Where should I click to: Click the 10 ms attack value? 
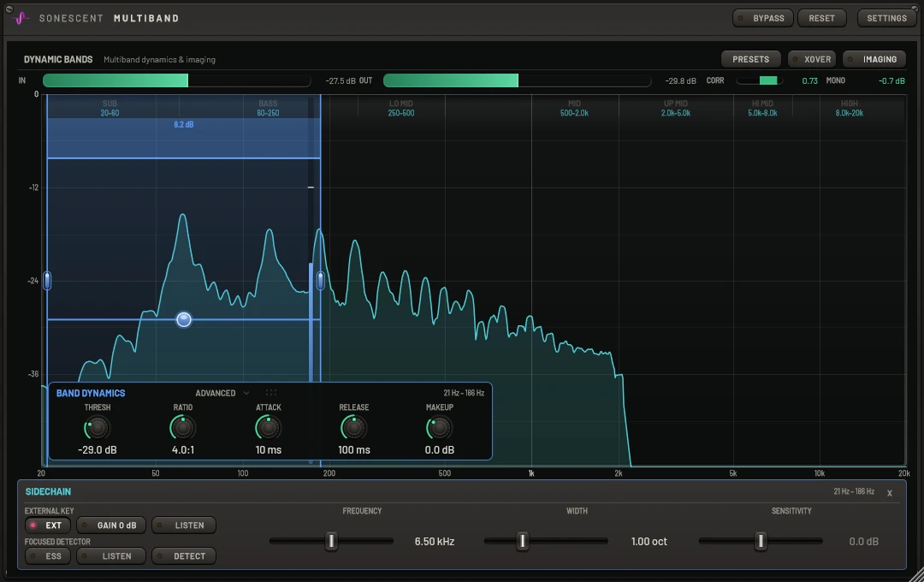[268, 450]
